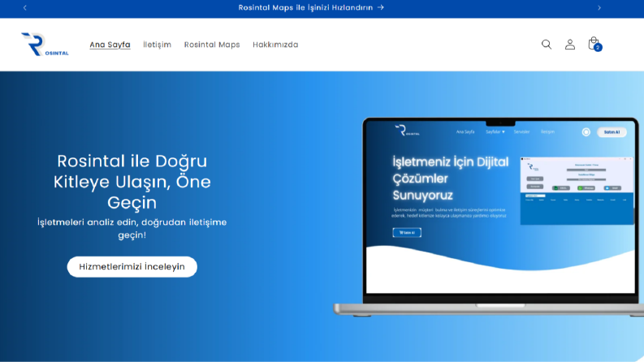
Task: Go to Ana Sayfa menu item
Action: tap(110, 45)
